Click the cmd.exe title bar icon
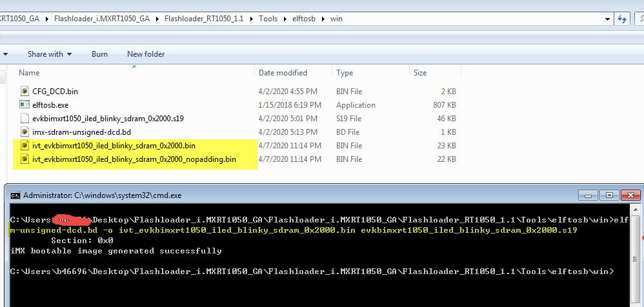644x307 pixels. tap(15, 195)
